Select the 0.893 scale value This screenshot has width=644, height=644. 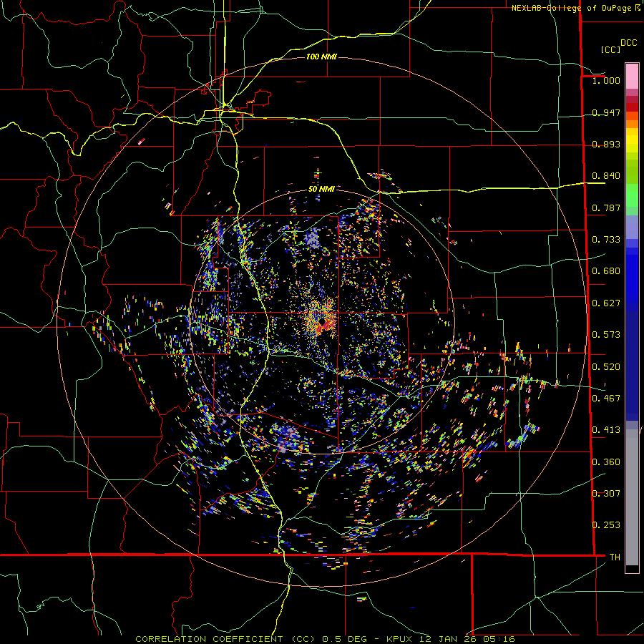point(606,144)
